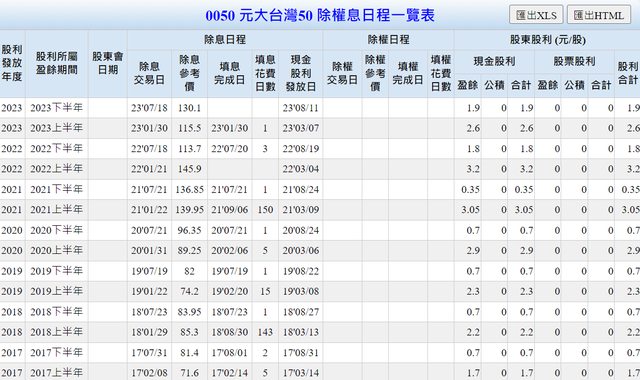640x380 pixels.
Task: Select the 填息完成日 column header
Action: point(229,73)
